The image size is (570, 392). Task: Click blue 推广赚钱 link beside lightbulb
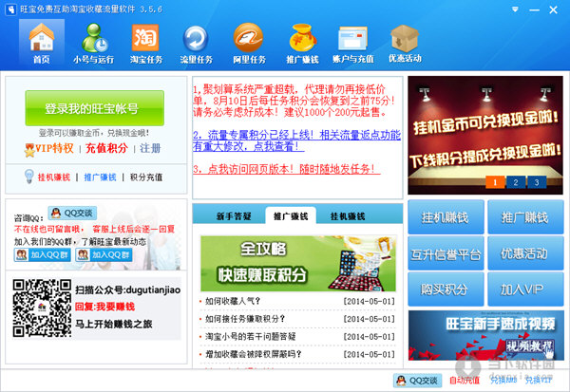click(100, 177)
